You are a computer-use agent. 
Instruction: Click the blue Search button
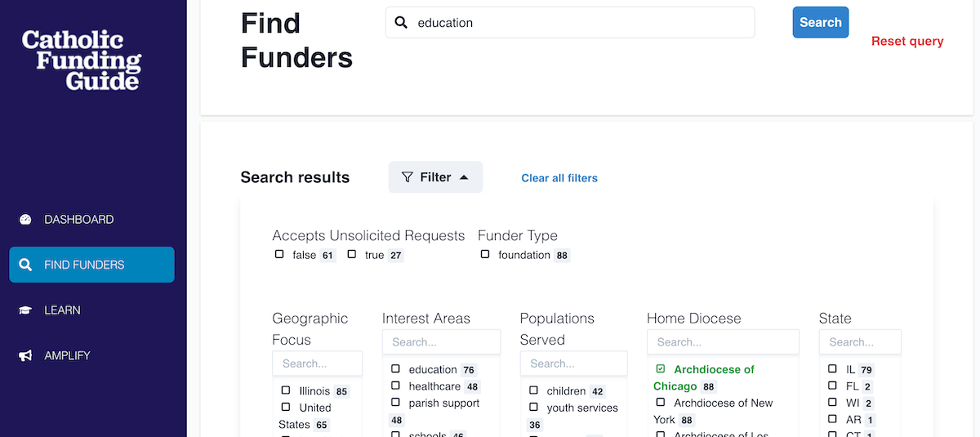(821, 23)
